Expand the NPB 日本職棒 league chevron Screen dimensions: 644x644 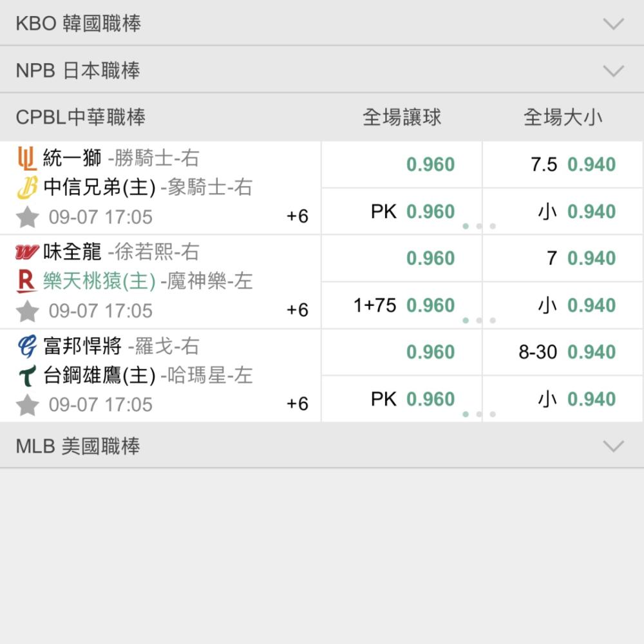point(614,70)
